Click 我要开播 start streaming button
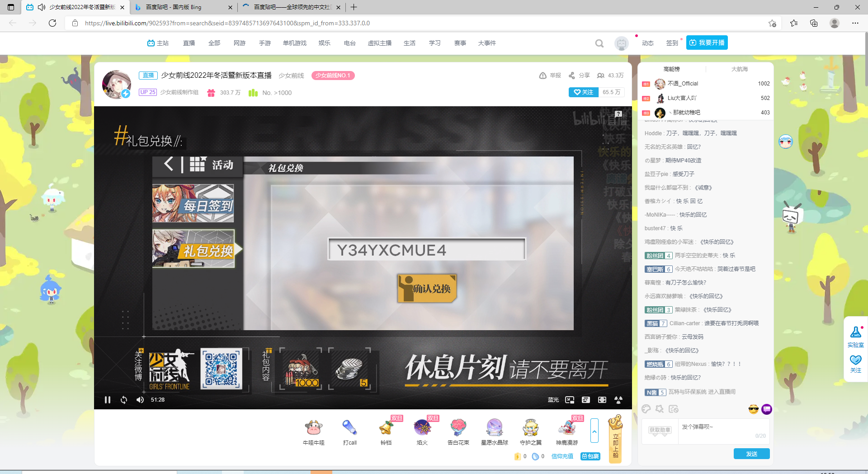 coord(707,43)
